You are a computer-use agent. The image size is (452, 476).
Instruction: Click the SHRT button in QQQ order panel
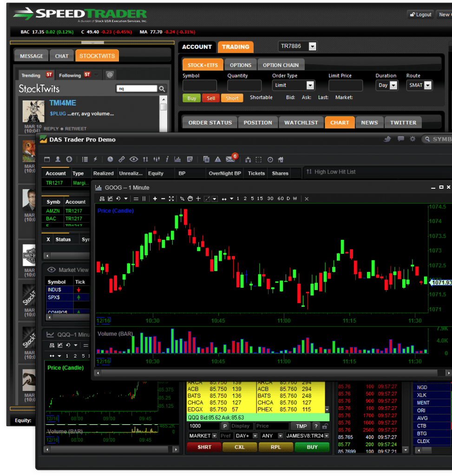pos(204,447)
